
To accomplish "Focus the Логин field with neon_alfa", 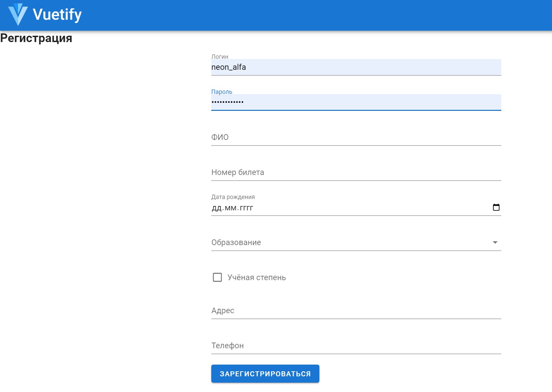I will coord(356,67).
